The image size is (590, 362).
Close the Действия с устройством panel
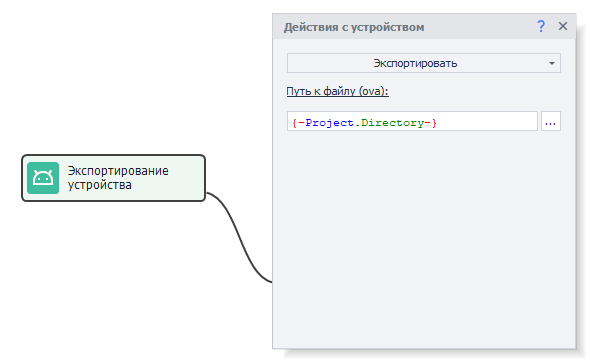click(x=563, y=26)
